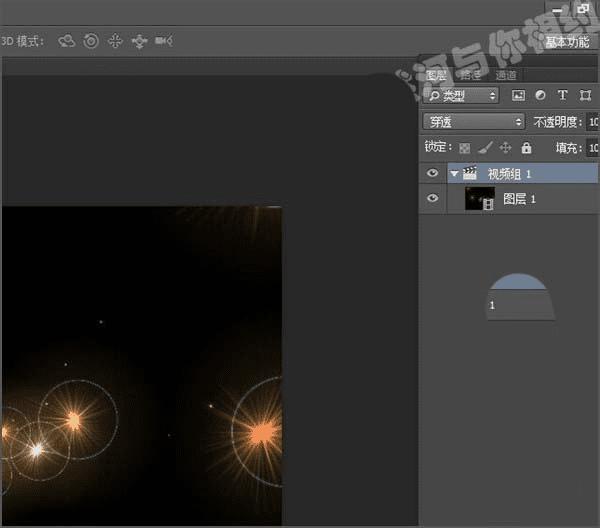Filter layers by pixel image icon
The image size is (600, 528).
click(x=518, y=96)
